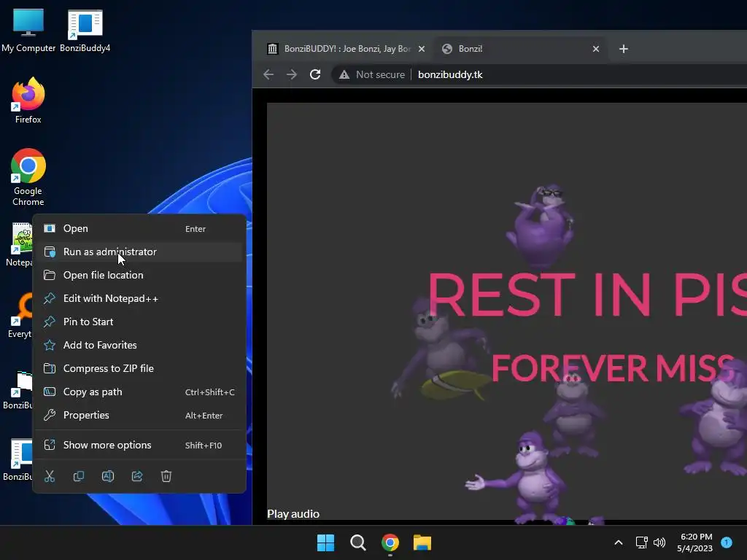Screen dimensions: 747x560
Task: Choose Add to Favorites
Action: tap(139, 345)
